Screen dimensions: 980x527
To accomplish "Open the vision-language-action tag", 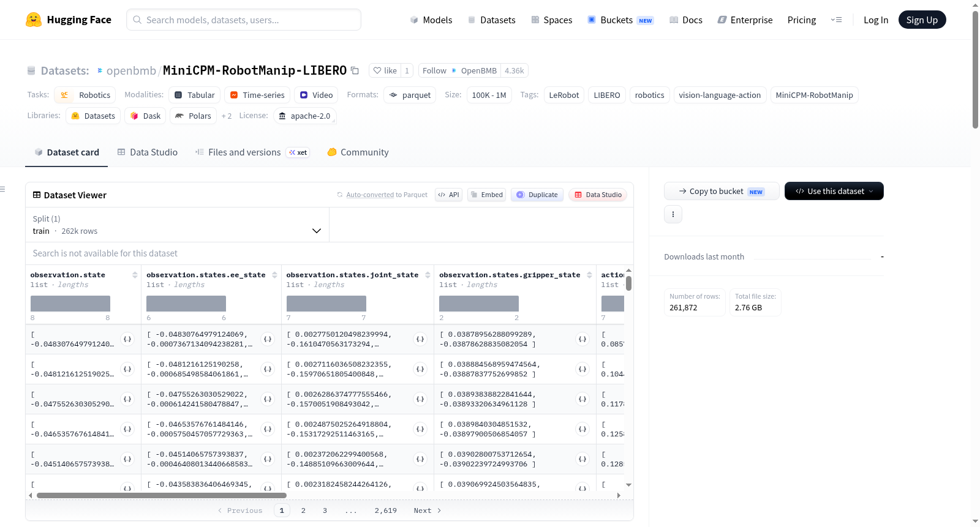I will [x=720, y=95].
